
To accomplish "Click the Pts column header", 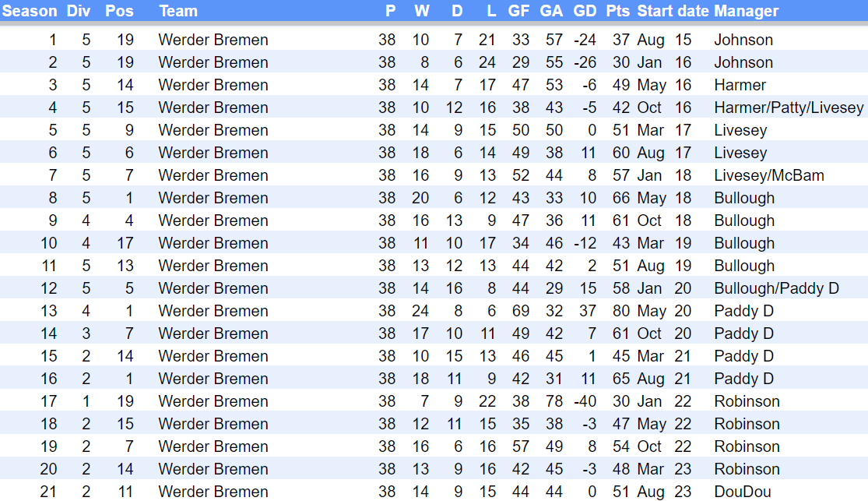I will point(618,11).
